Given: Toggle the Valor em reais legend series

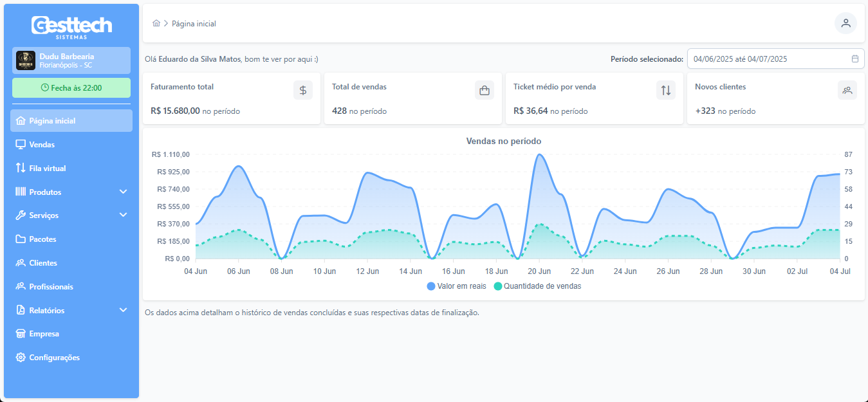Looking at the screenshot, I should pos(457,286).
